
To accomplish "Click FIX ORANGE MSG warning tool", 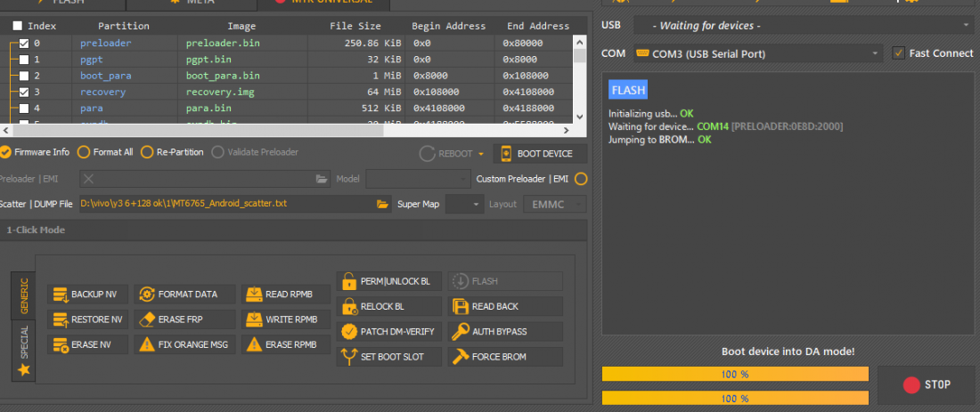I will point(184,344).
